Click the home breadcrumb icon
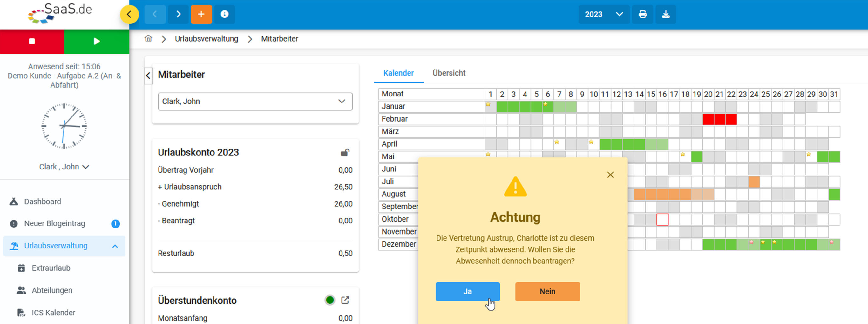Viewport: 868px width, 324px height. point(148,39)
